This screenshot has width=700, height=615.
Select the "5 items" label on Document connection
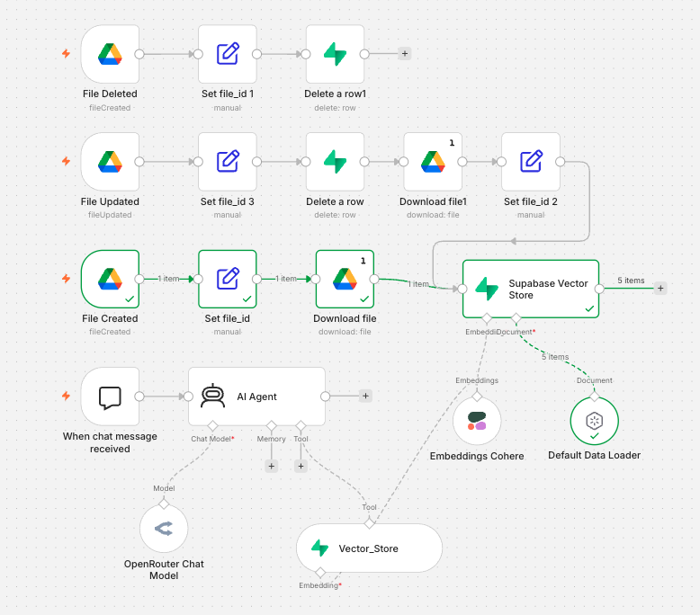pos(555,357)
